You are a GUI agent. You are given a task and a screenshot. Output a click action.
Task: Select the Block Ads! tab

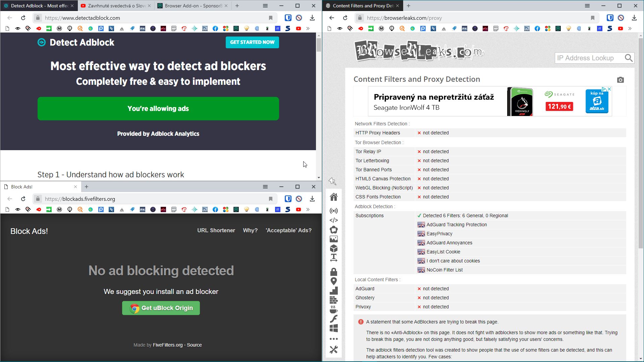click(40, 187)
